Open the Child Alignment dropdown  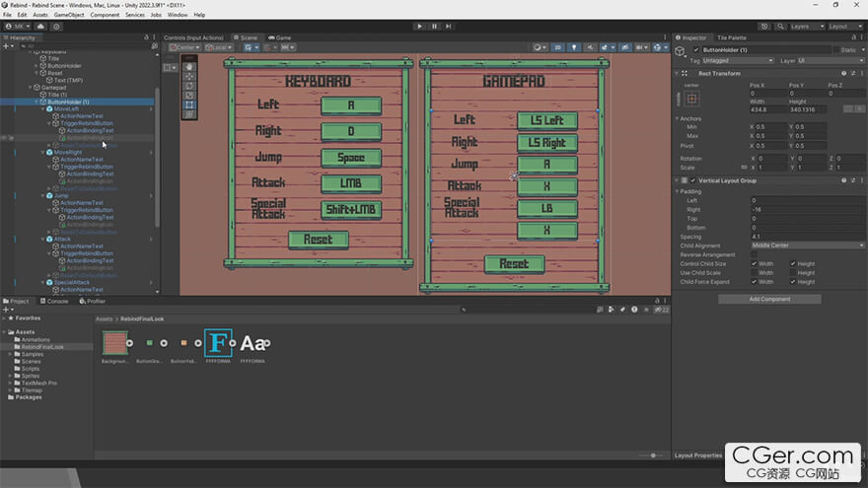click(808, 245)
